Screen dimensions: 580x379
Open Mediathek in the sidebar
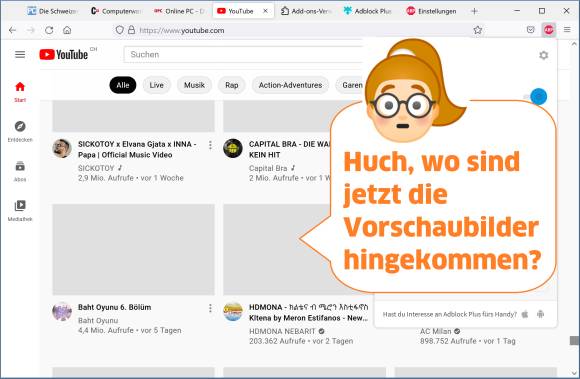coord(20,211)
